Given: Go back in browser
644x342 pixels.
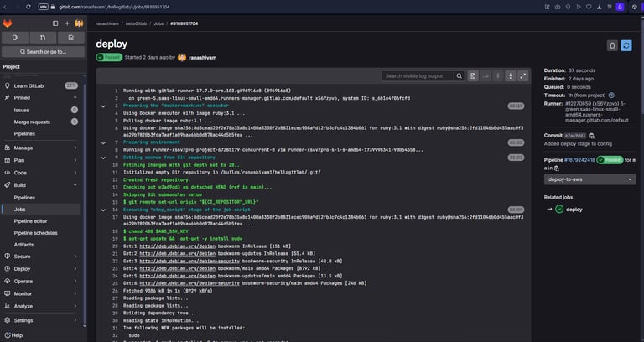Looking at the screenshot, I should coord(5,7).
